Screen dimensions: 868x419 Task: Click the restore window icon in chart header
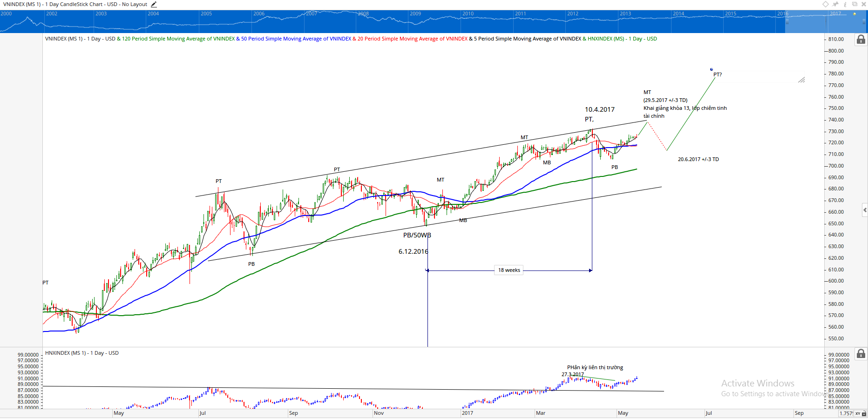(854, 4)
